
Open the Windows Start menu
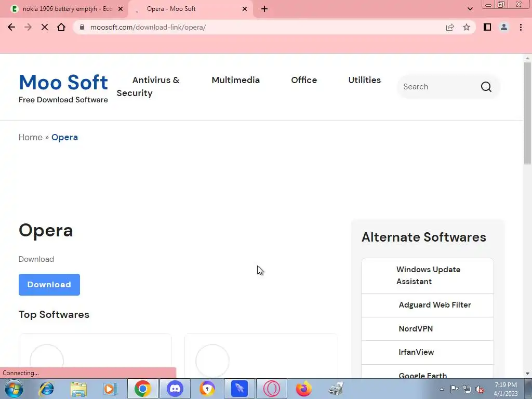tap(14, 389)
